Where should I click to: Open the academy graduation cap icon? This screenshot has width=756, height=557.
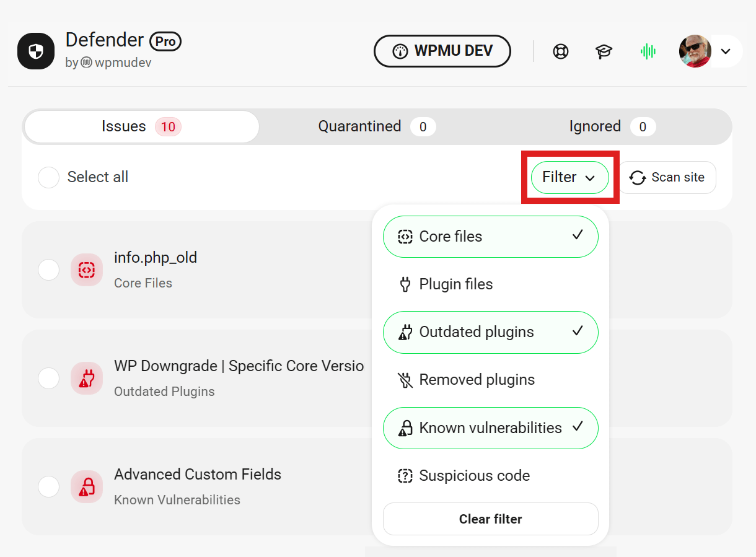point(604,51)
